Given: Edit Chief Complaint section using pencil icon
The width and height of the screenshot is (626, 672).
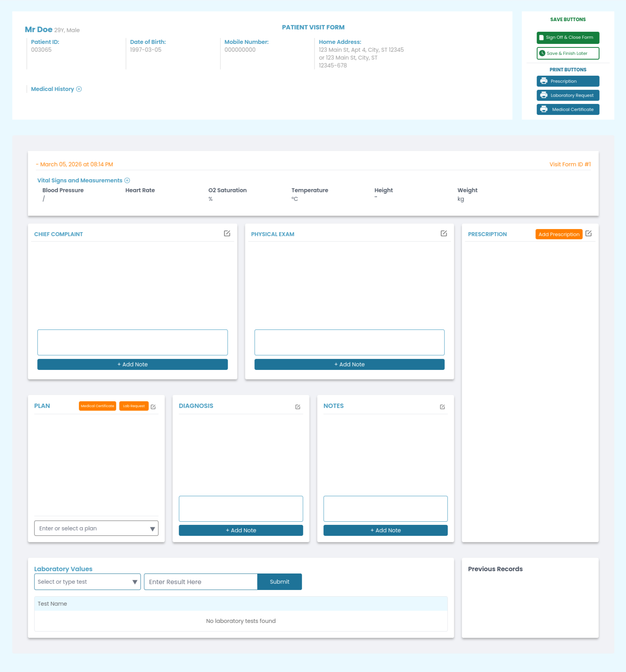Looking at the screenshot, I should [227, 233].
